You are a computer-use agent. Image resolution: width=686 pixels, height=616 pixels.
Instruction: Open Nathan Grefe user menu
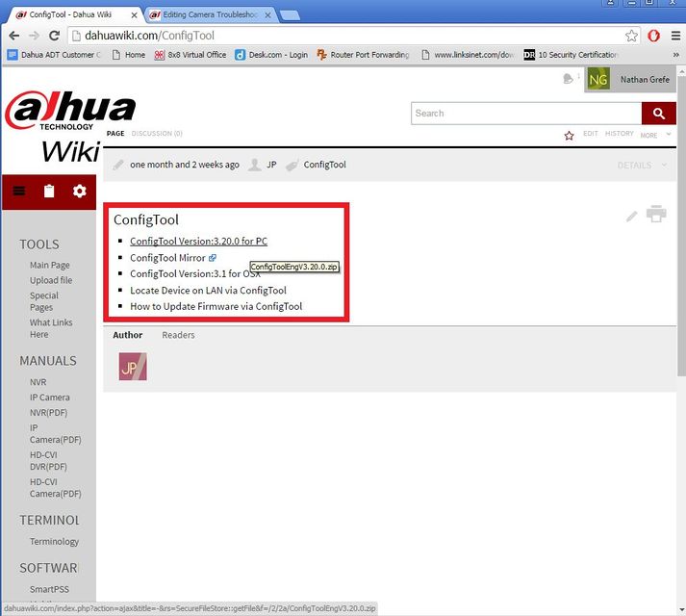tap(645, 79)
